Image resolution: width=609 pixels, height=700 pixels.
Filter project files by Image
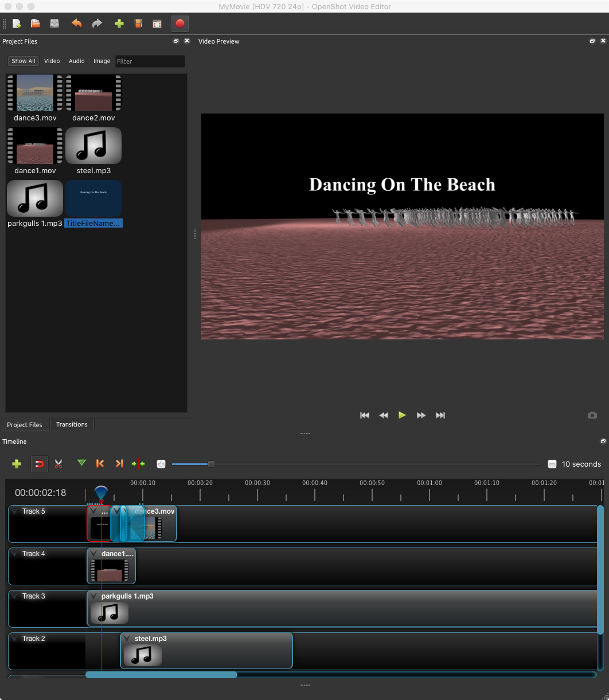pos(102,61)
